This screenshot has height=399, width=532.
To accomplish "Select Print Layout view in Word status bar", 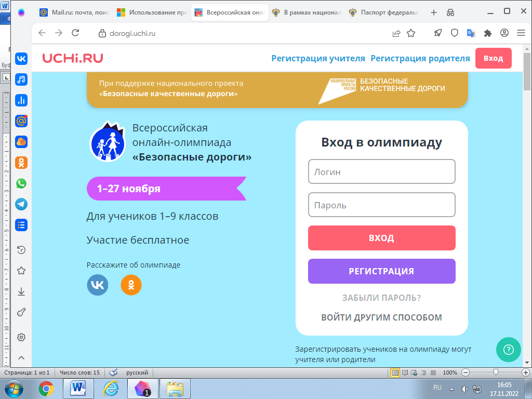I will click(x=395, y=373).
